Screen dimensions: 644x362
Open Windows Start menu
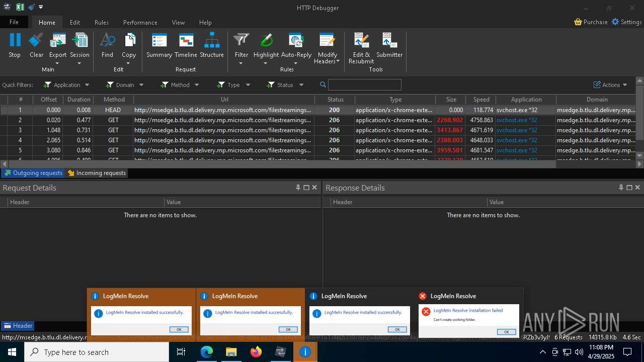pyautogui.click(x=12, y=352)
